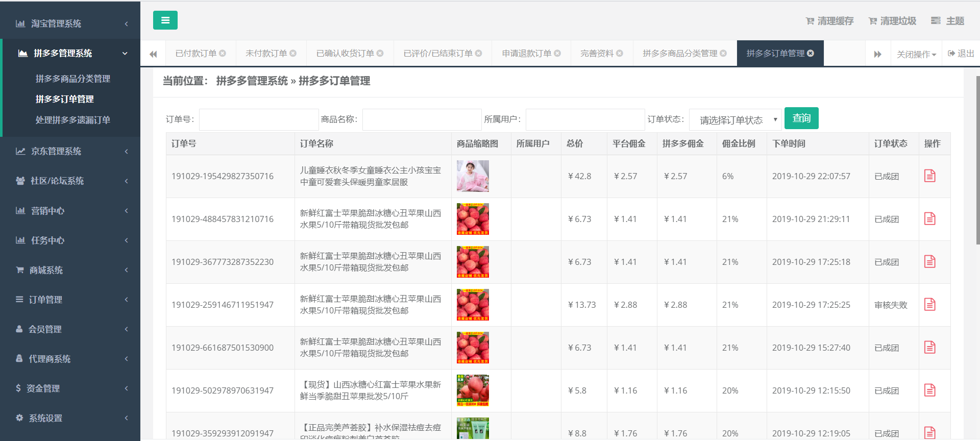Click apple thumbnail for order 191029-502978970631947
Viewport: 980px width, 441px height.
click(x=473, y=390)
